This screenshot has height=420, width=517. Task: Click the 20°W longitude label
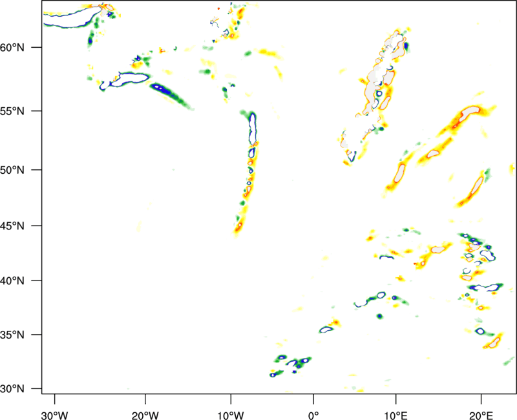(145, 415)
